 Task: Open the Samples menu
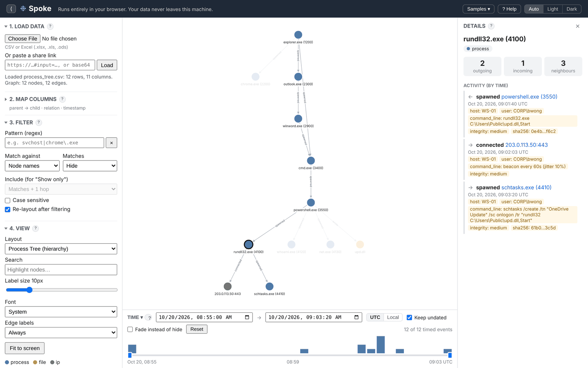pyautogui.click(x=478, y=9)
